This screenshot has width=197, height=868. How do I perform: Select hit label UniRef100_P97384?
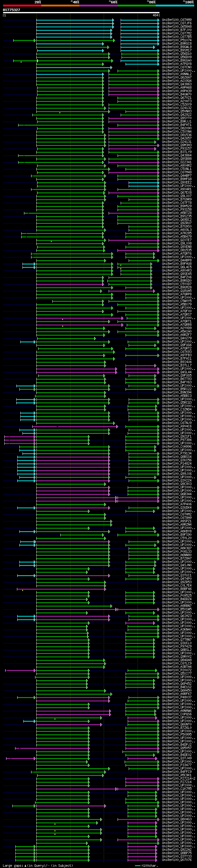pos(177,440)
